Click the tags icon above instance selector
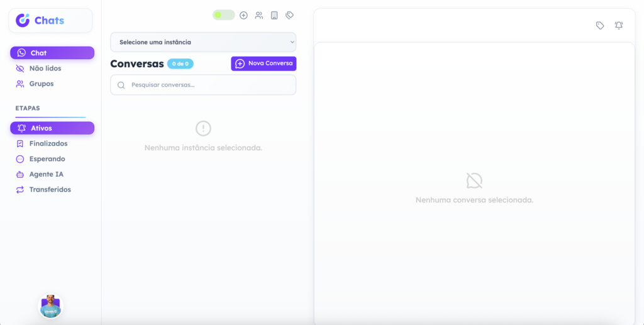 [x=289, y=15]
